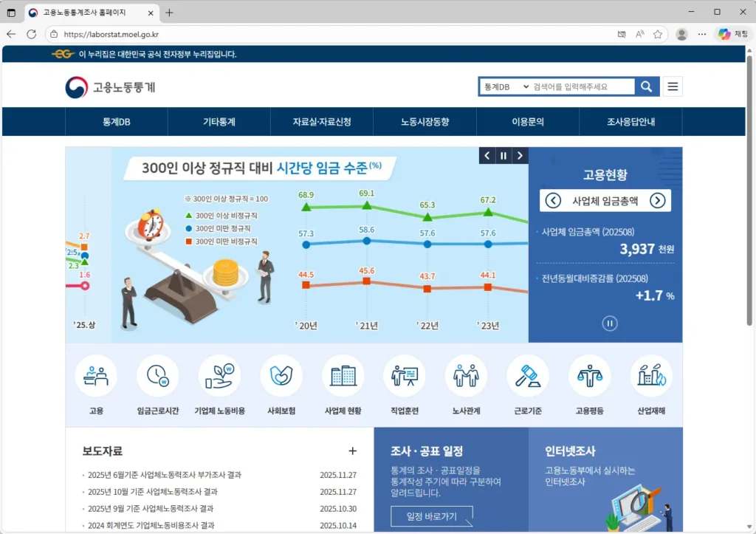Pause the main banner slideshow
This screenshot has height=534, width=756.
click(503, 156)
